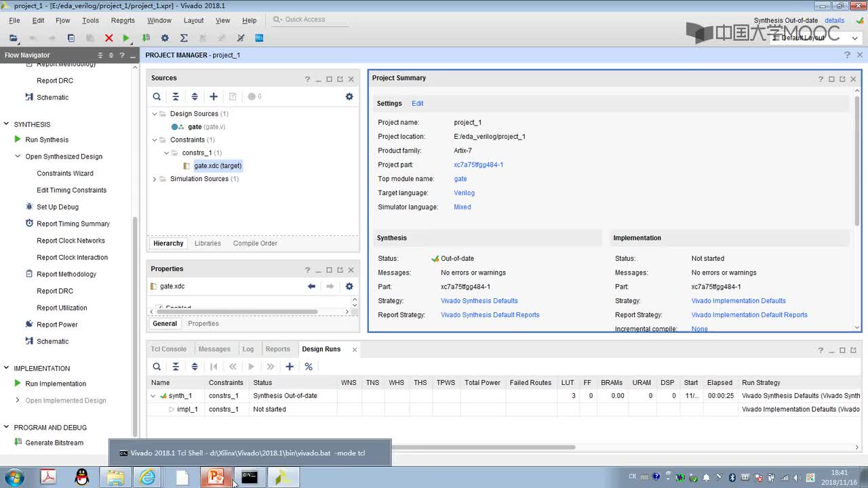Open main toolbar Settings gear
The image size is (868, 488).
pos(165,38)
